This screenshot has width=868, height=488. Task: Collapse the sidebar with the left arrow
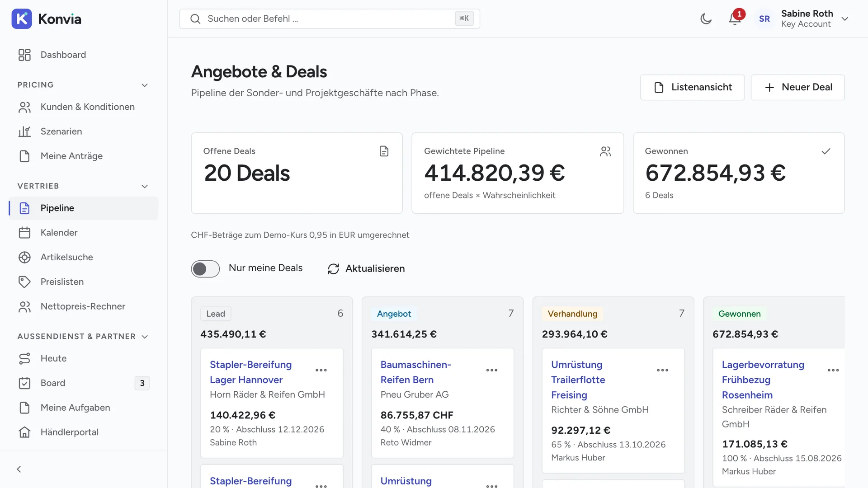19,469
